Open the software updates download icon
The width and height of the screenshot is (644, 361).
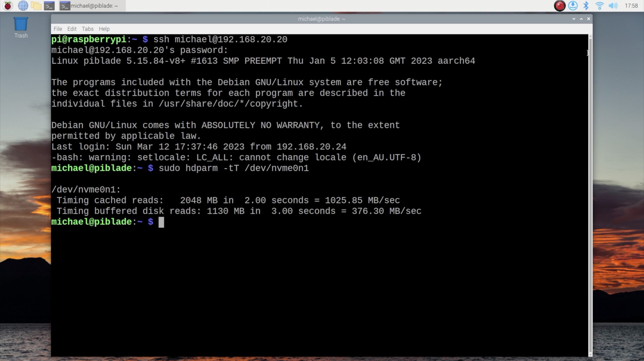coord(573,6)
